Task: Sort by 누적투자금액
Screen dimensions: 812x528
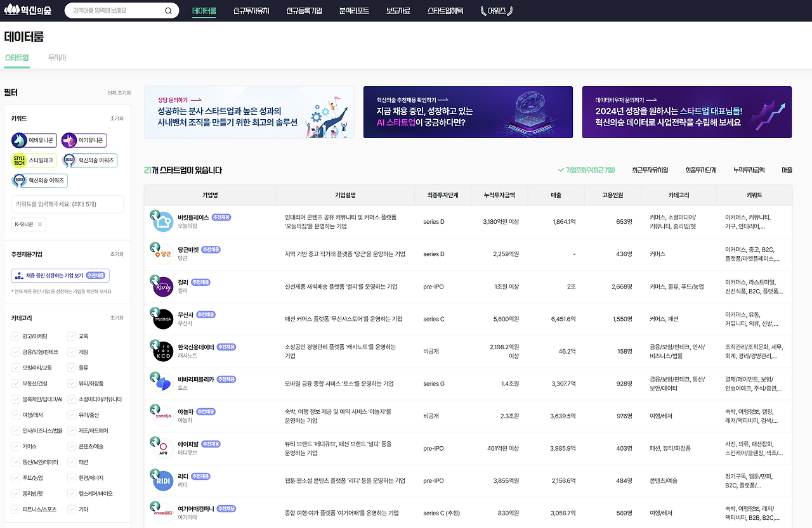Action: [749, 170]
